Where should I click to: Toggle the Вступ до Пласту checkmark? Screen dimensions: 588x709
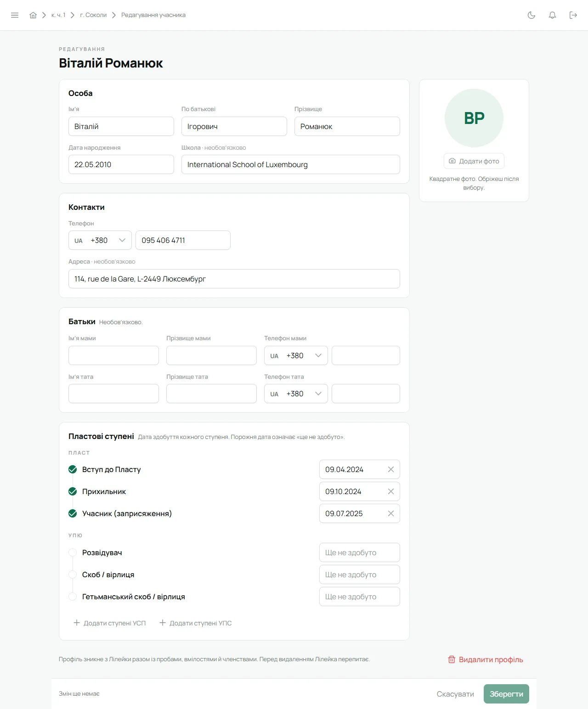coord(73,469)
